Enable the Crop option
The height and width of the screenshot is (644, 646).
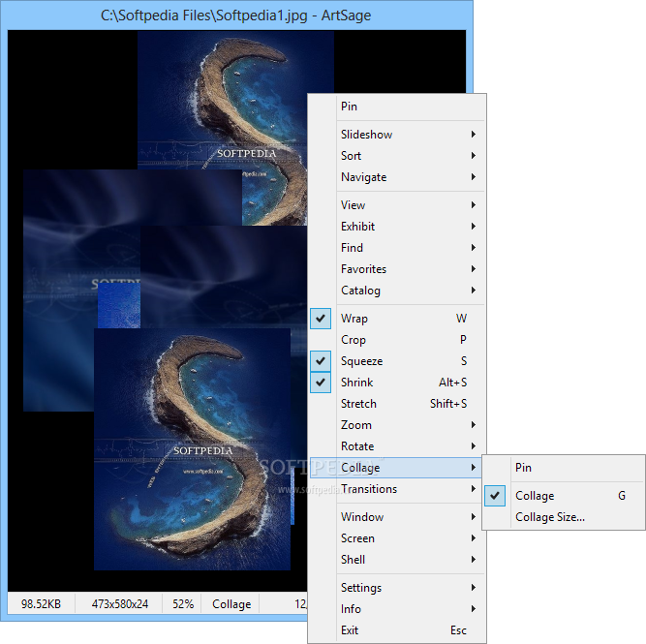click(397, 340)
